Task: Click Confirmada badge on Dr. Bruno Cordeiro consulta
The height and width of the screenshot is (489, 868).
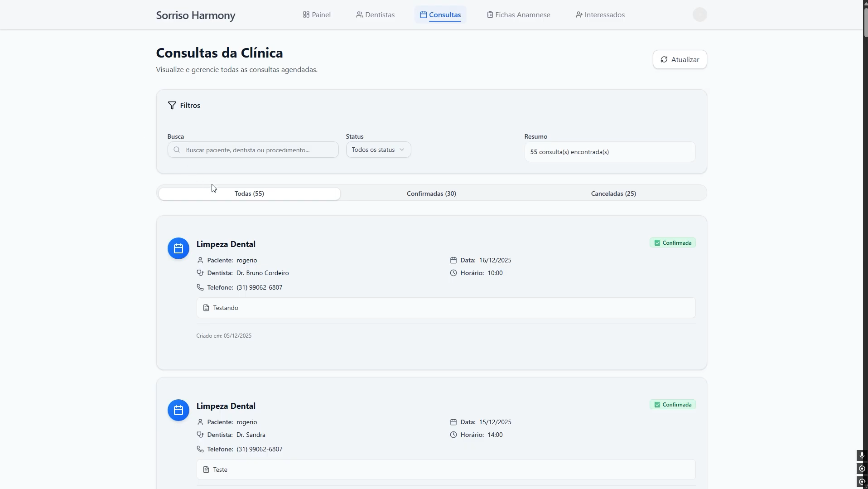Action: [673, 243]
